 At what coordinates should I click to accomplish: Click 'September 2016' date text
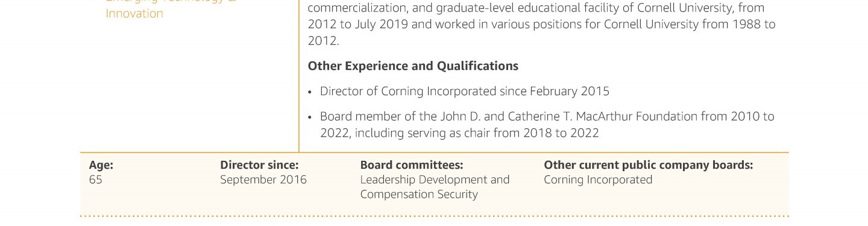click(263, 180)
